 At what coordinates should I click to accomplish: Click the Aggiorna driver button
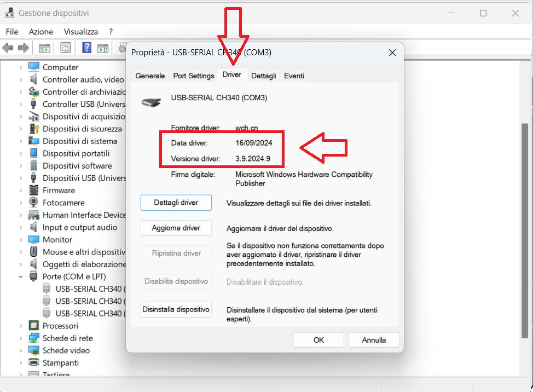pos(176,228)
